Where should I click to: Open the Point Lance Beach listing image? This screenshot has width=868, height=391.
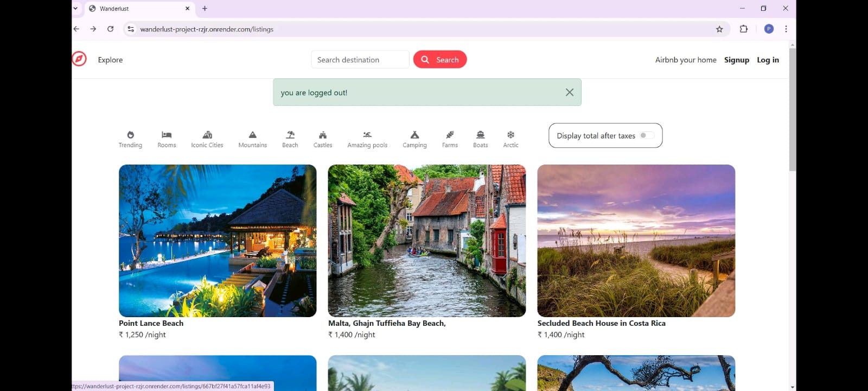click(218, 241)
